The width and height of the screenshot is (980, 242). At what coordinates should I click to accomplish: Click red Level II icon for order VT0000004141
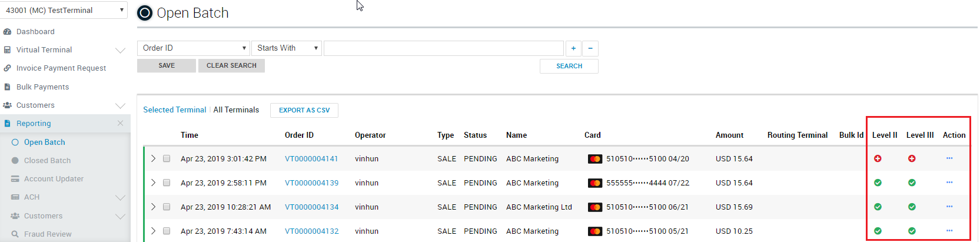[878, 158]
